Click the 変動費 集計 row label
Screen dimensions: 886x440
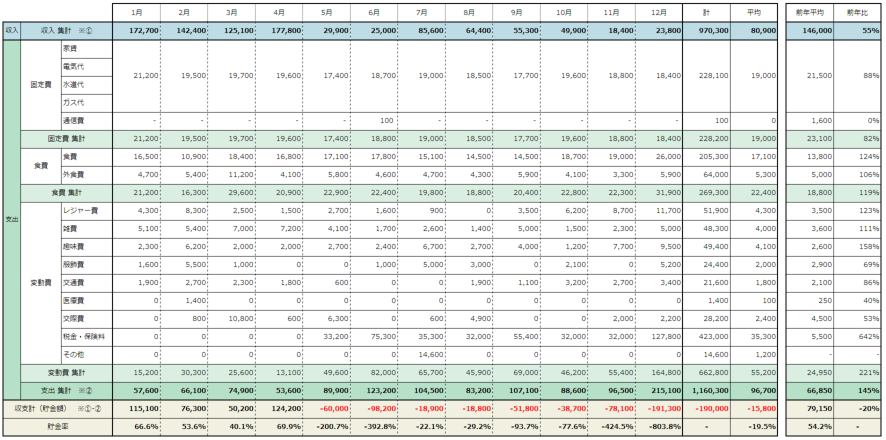tap(67, 373)
